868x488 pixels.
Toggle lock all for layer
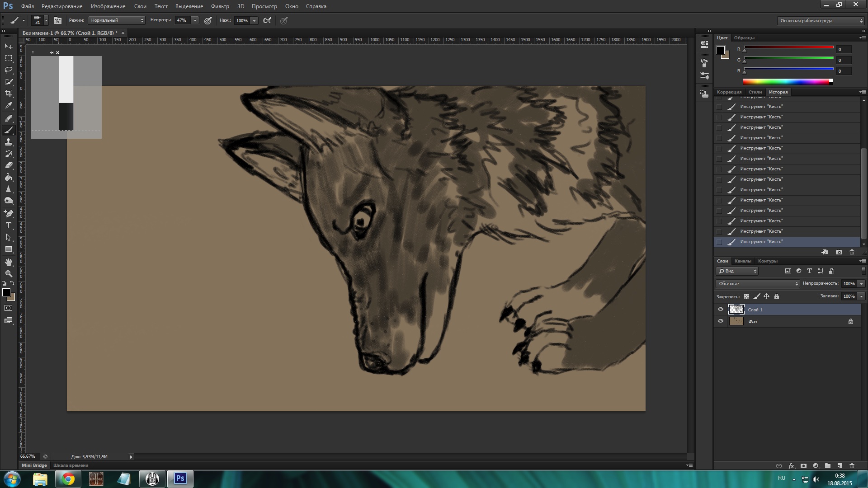click(777, 296)
